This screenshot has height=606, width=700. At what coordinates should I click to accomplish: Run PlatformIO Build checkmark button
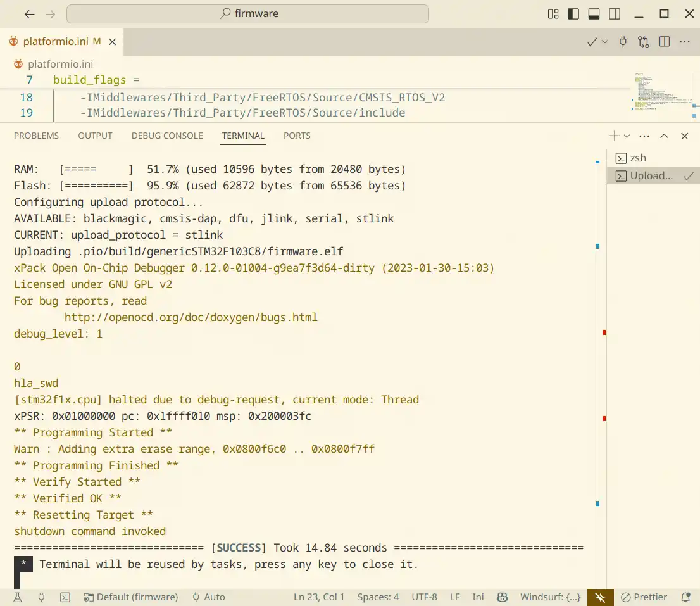coord(592,42)
